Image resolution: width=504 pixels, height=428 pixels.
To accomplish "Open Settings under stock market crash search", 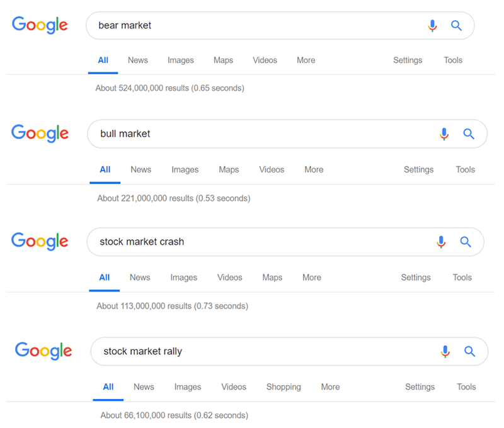I will point(416,278).
